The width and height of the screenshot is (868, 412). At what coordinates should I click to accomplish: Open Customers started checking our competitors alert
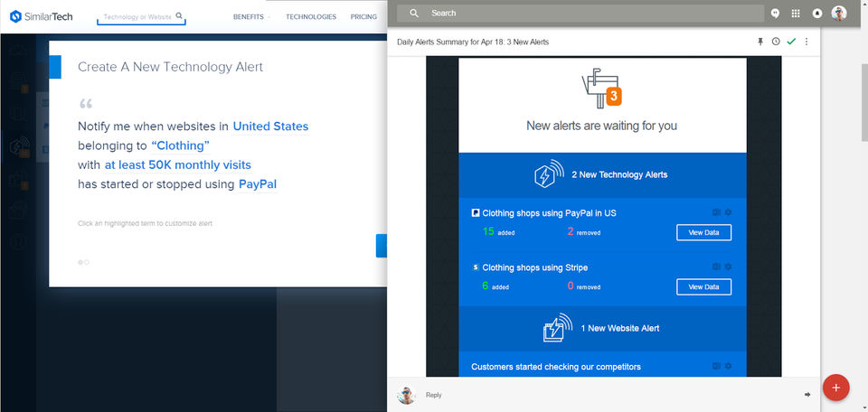point(556,367)
